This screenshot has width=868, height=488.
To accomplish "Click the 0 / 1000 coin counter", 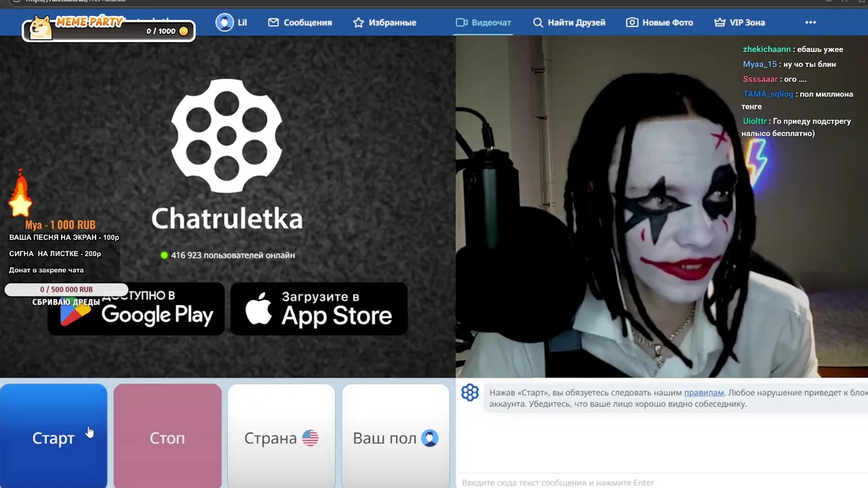I will click(x=167, y=31).
